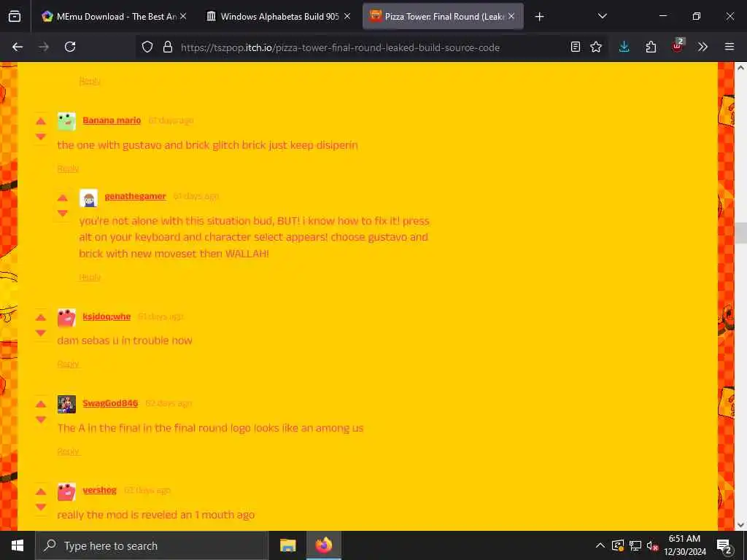The width and height of the screenshot is (747, 560).
Task: Click the page vertical scrollbar thumb
Action: point(740,233)
